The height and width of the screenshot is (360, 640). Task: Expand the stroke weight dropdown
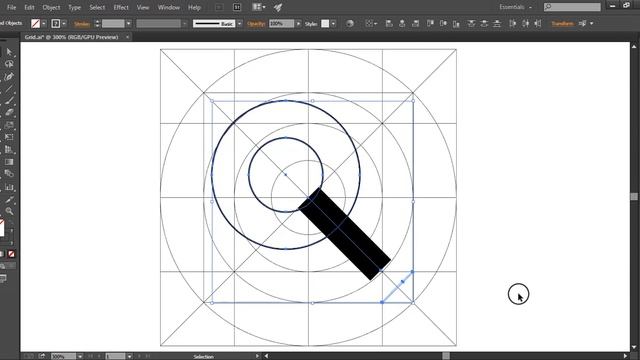[x=129, y=24]
